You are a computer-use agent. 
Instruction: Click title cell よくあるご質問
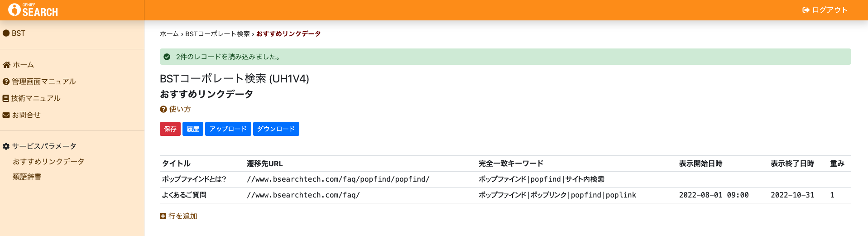coord(184,195)
